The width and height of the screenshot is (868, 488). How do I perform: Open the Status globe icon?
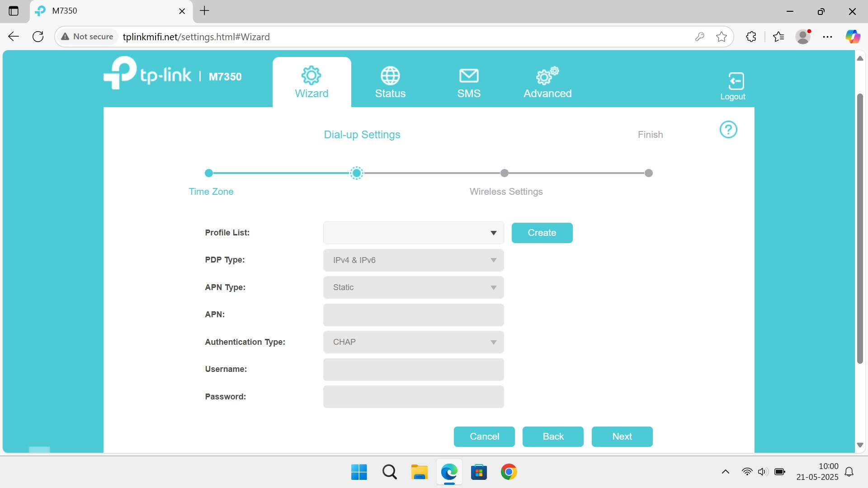(390, 76)
